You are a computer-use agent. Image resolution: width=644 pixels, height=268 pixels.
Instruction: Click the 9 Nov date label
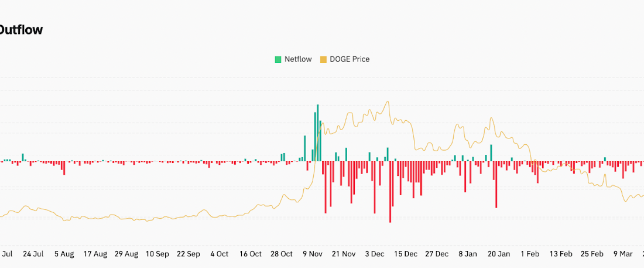tap(313, 254)
